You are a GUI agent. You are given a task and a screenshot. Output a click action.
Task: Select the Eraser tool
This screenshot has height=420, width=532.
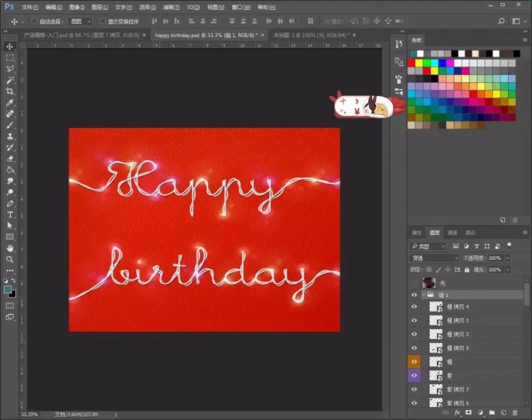[10, 159]
